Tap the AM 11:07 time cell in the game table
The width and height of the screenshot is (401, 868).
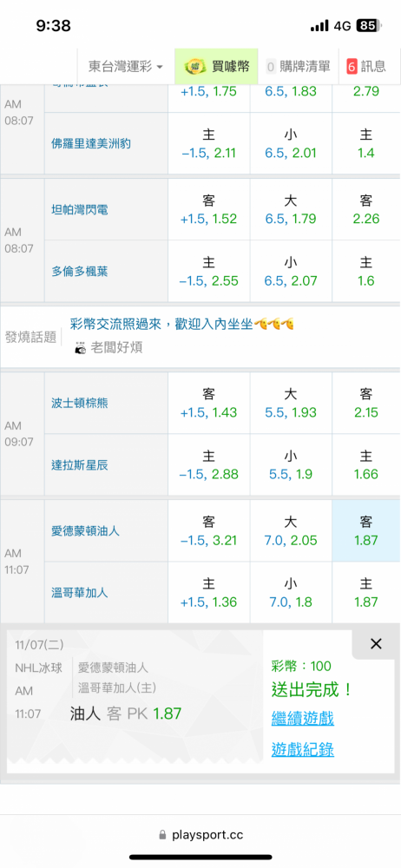[x=23, y=562]
